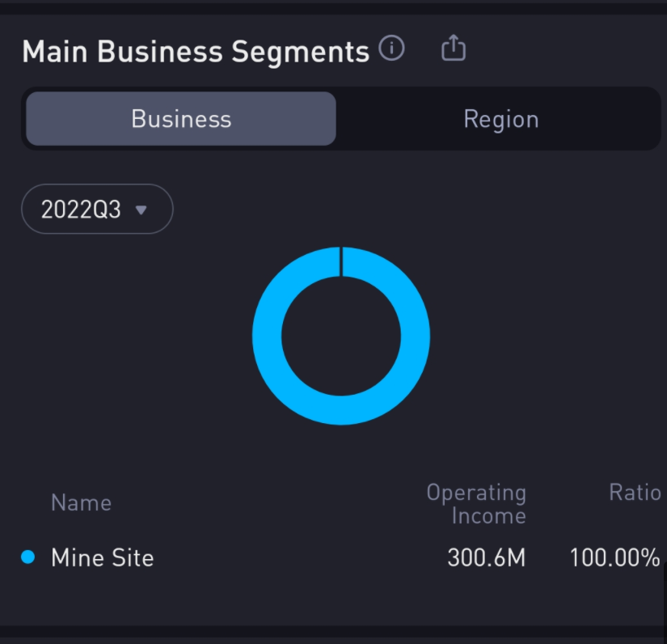Viewport: 667px width, 644px height.
Task: Click the small triangle arrow next to 2022Q3
Action: (x=141, y=210)
